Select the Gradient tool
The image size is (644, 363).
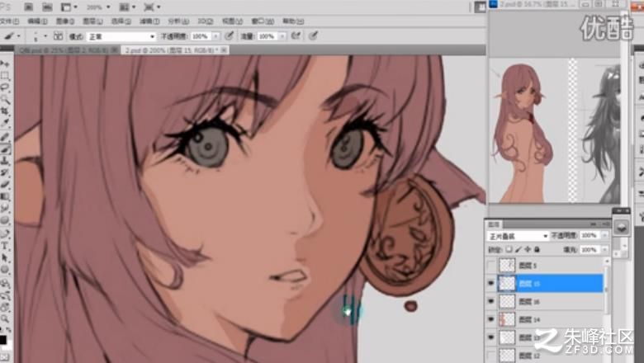(x=5, y=196)
